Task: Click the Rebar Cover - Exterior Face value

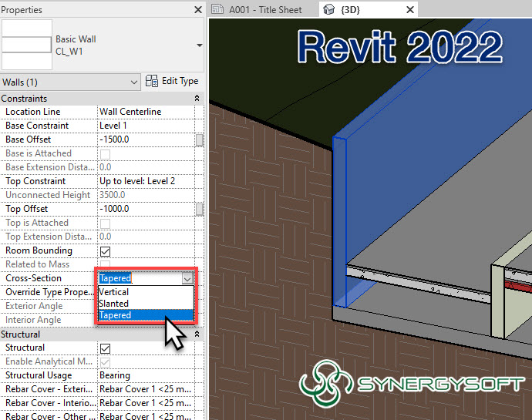Action: coord(146,389)
